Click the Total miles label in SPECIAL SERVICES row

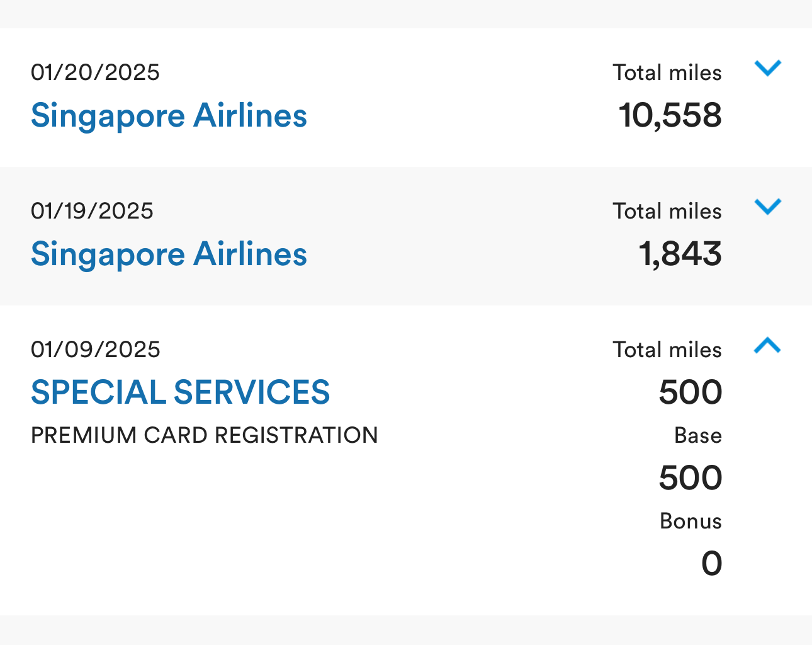667,350
